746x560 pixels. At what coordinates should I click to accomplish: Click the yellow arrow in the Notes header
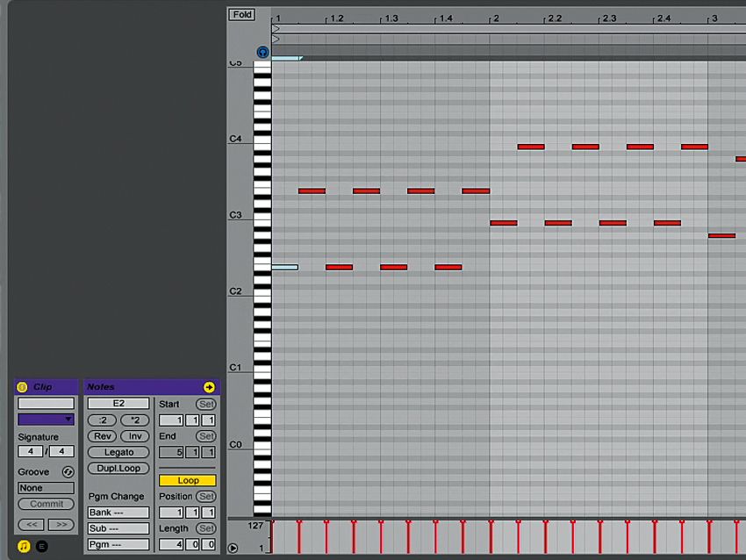[209, 386]
